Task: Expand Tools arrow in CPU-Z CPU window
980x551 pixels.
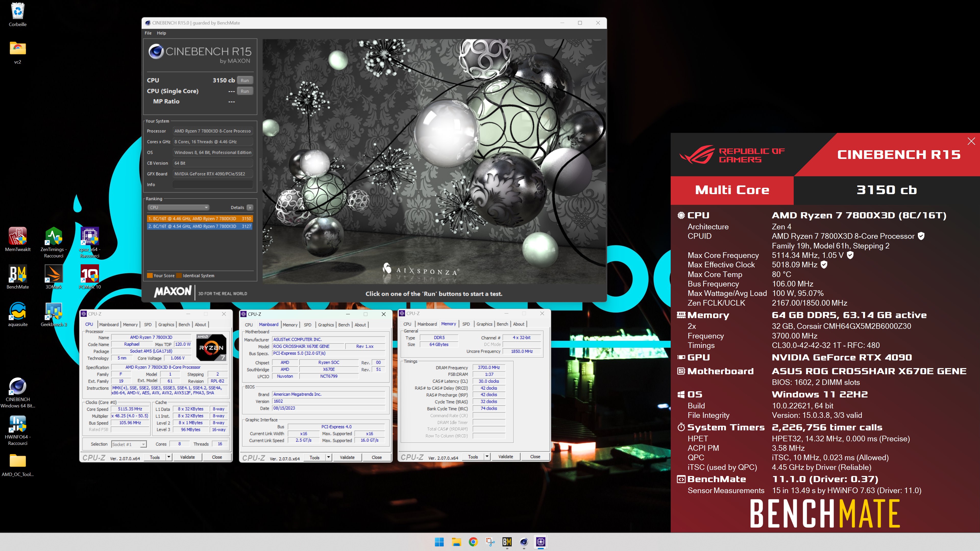Action: pos(169,457)
